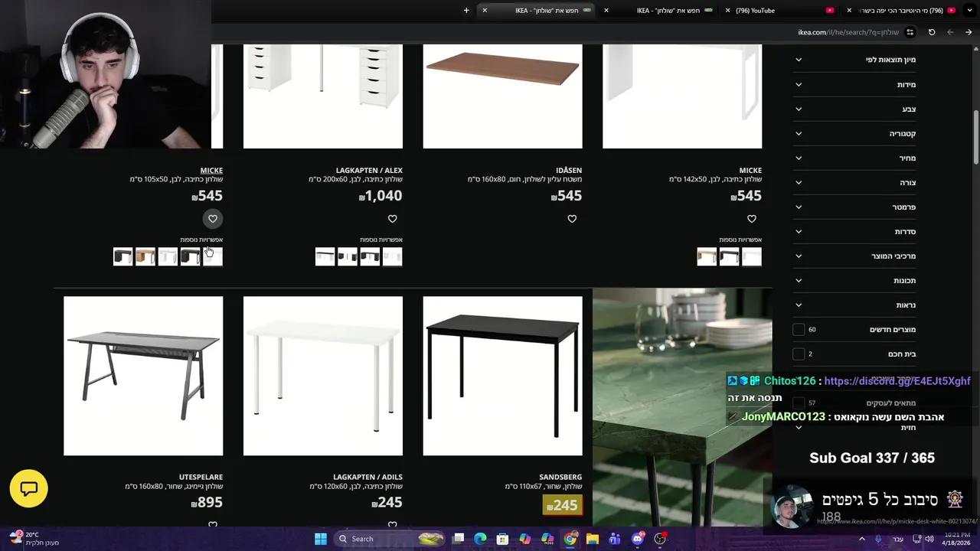Open the UTESPELARE gaming desk link
The width and height of the screenshot is (980, 551).
[x=201, y=477]
